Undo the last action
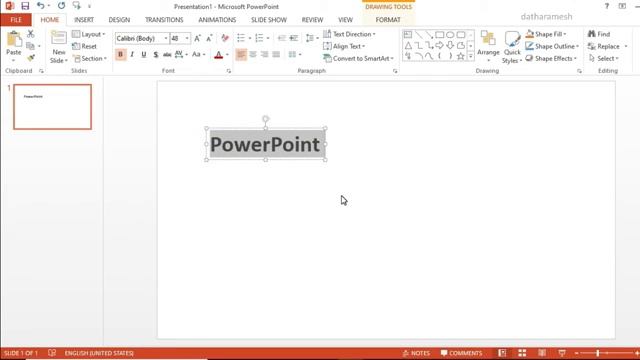The image size is (640, 360). pyautogui.click(x=40, y=6)
